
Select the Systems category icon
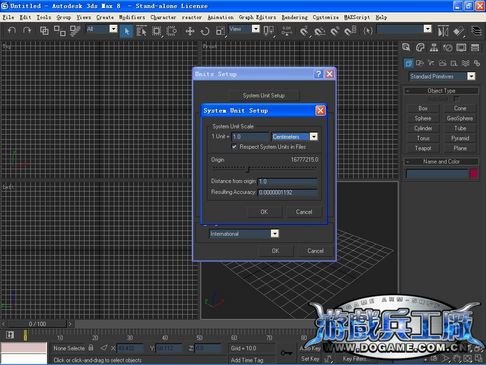pos(477,63)
